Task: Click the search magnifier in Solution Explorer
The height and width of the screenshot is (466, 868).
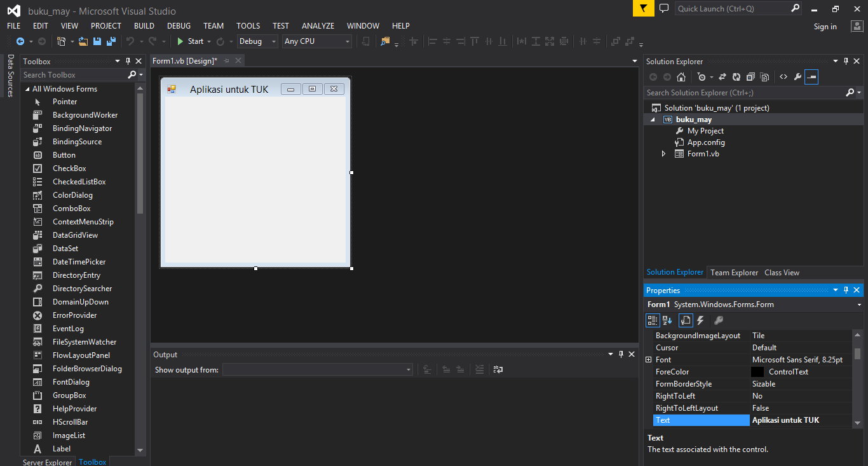Action: pyautogui.click(x=850, y=93)
